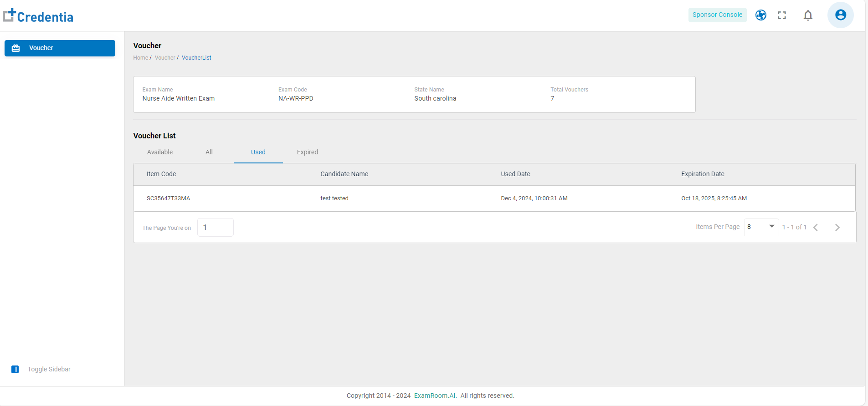
Task: Click the Item Code column header
Action: 161,174
